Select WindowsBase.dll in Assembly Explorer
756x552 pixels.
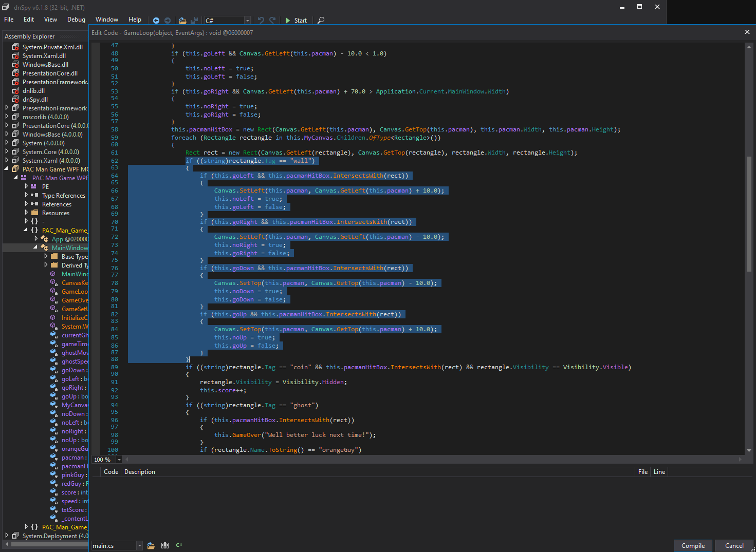tap(45, 64)
